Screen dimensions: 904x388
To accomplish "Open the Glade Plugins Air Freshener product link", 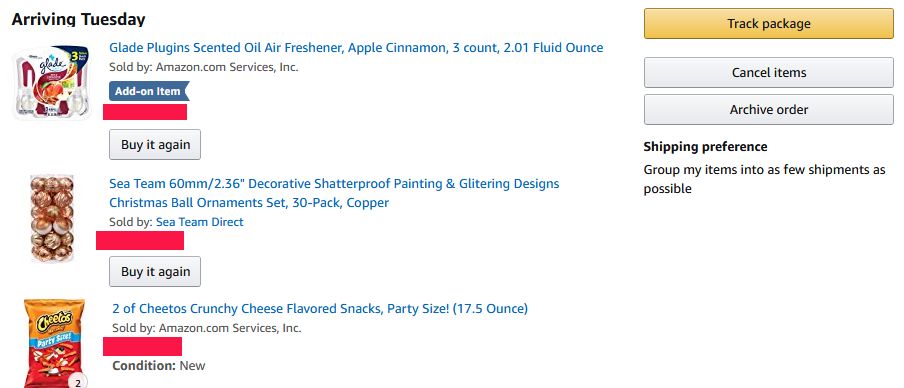I will click(356, 47).
